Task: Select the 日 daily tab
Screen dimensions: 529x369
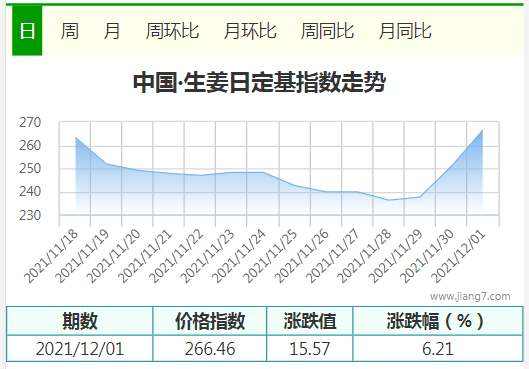Action: click(27, 31)
